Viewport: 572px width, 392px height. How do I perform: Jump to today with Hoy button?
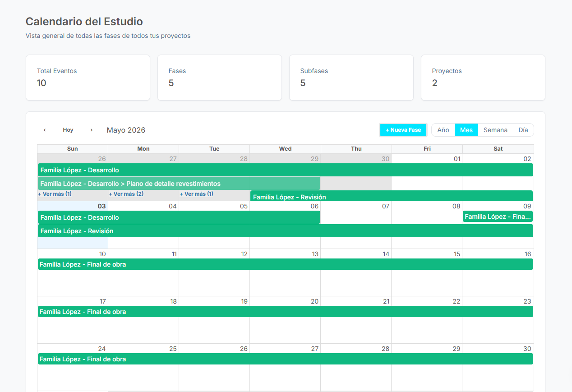coord(68,130)
